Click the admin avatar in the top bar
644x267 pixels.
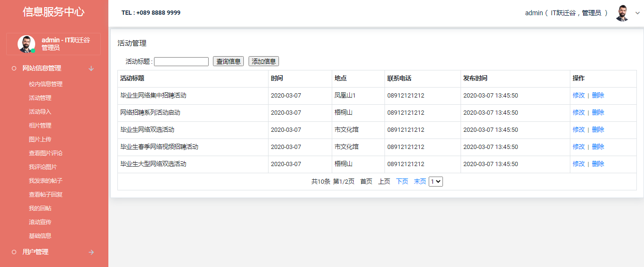pos(622,13)
